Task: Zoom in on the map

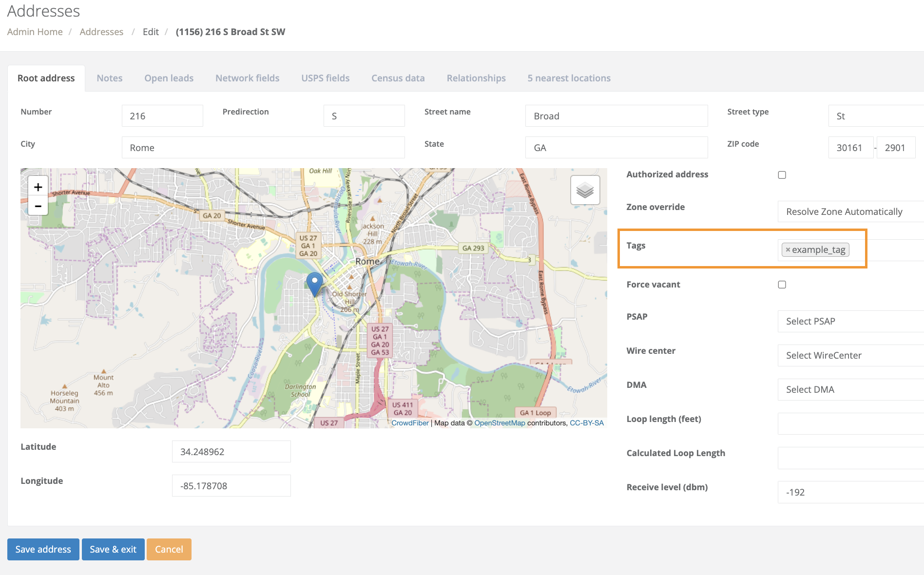Action: point(38,187)
